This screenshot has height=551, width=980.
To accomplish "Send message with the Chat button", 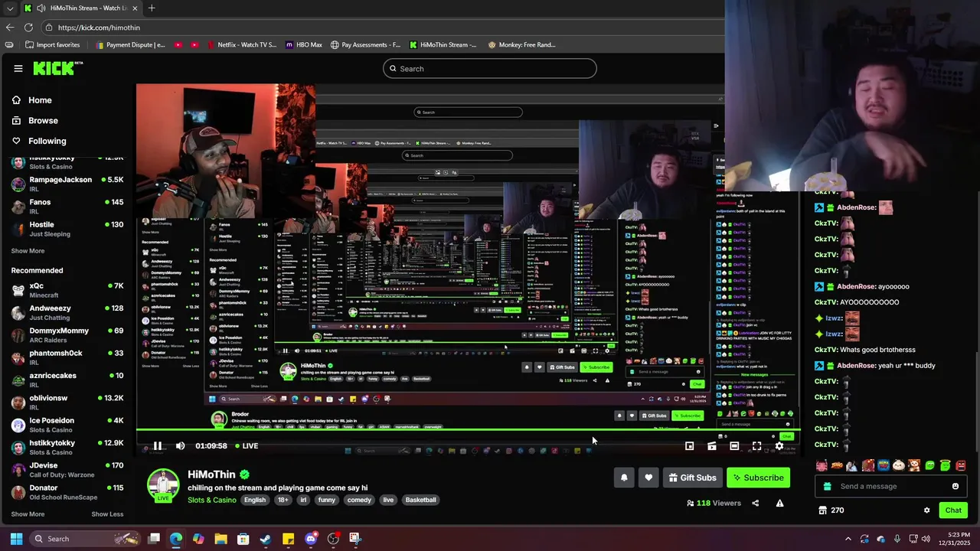I will [953, 510].
